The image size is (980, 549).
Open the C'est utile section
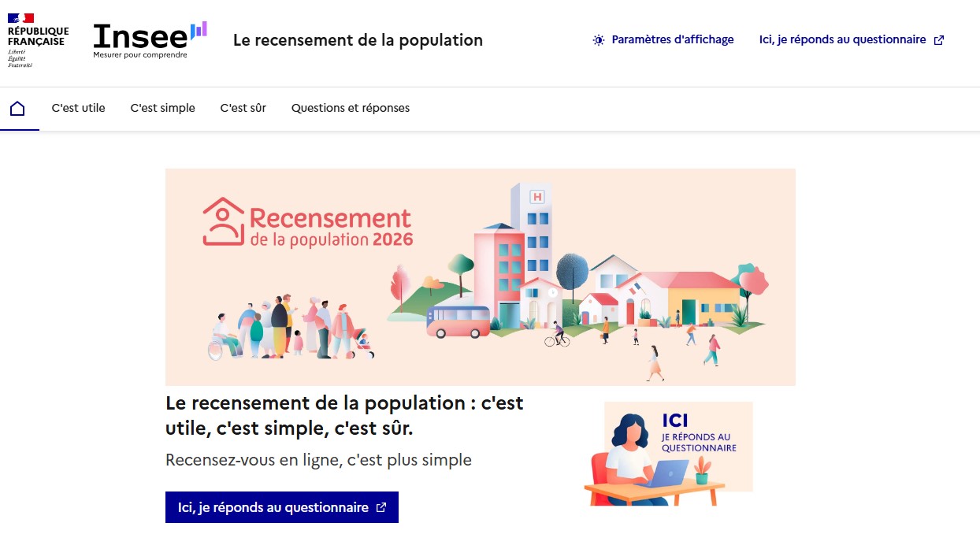click(x=78, y=108)
